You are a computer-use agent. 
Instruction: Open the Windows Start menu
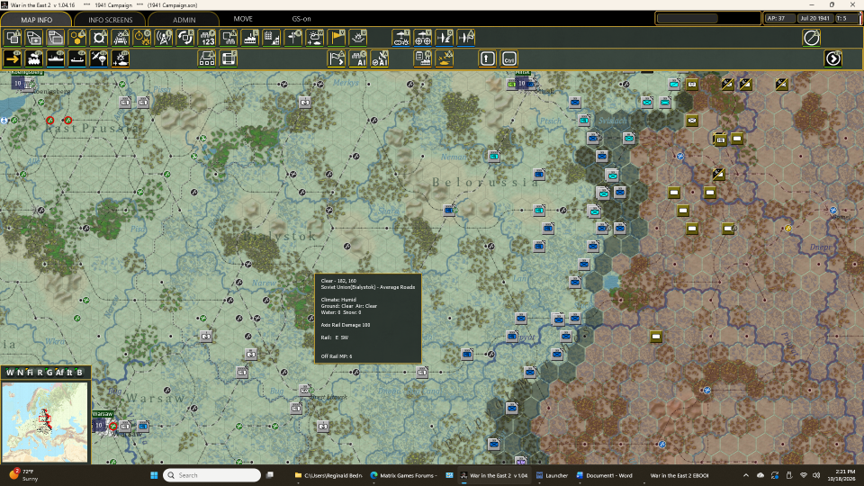[x=154, y=475]
